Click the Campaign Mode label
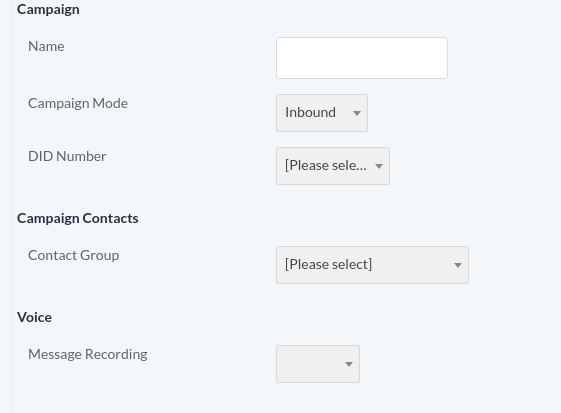The image size is (561, 413). pos(78,103)
